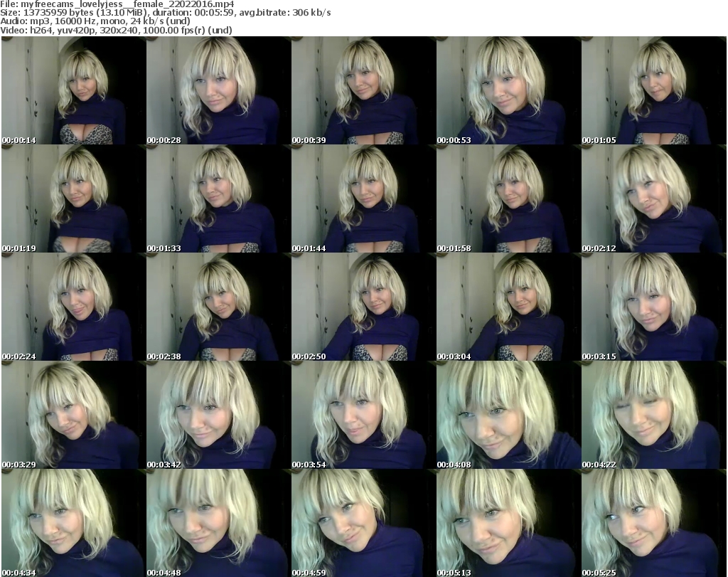Open the thumbnail timestamped 00:05:25
Image resolution: width=728 pixels, height=577 pixels.
tap(654, 523)
